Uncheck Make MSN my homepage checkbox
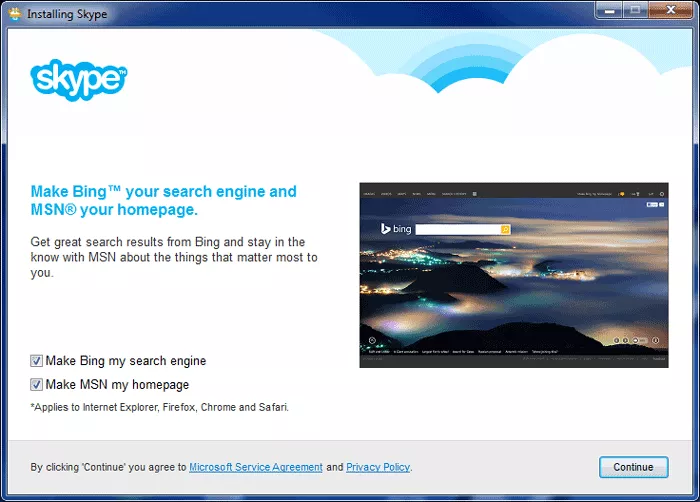This screenshot has width=700, height=502. [x=36, y=385]
